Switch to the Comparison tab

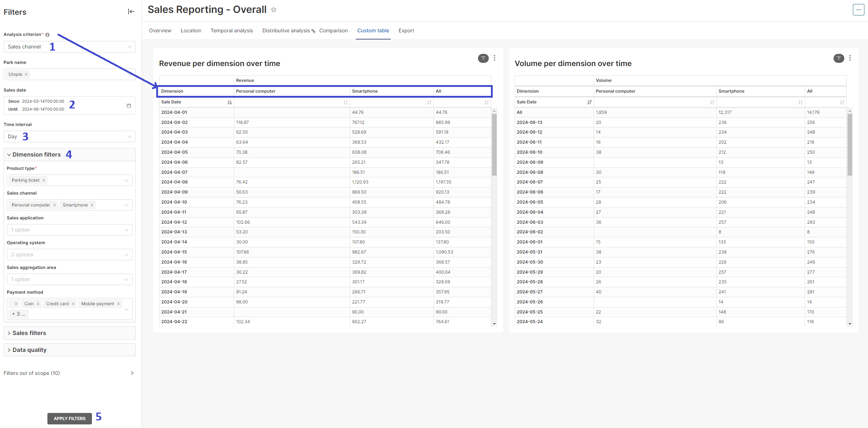[334, 31]
